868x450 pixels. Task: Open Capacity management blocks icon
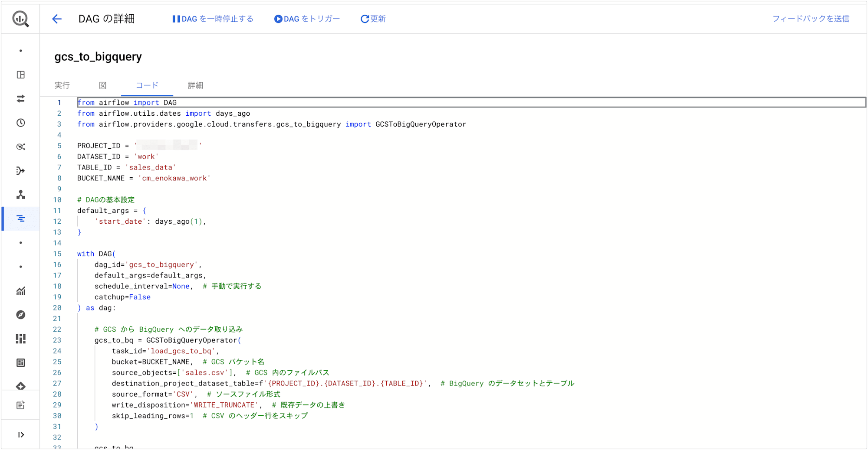(x=20, y=339)
